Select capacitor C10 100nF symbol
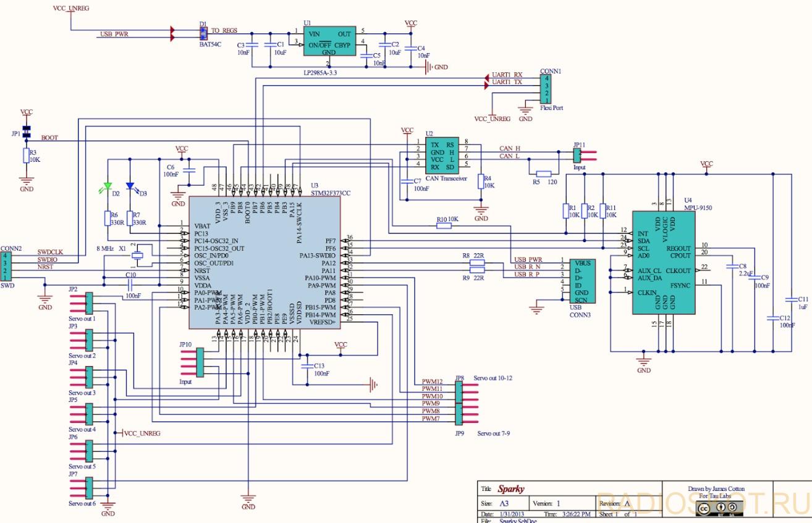The height and width of the screenshot is (523, 812). point(130,284)
